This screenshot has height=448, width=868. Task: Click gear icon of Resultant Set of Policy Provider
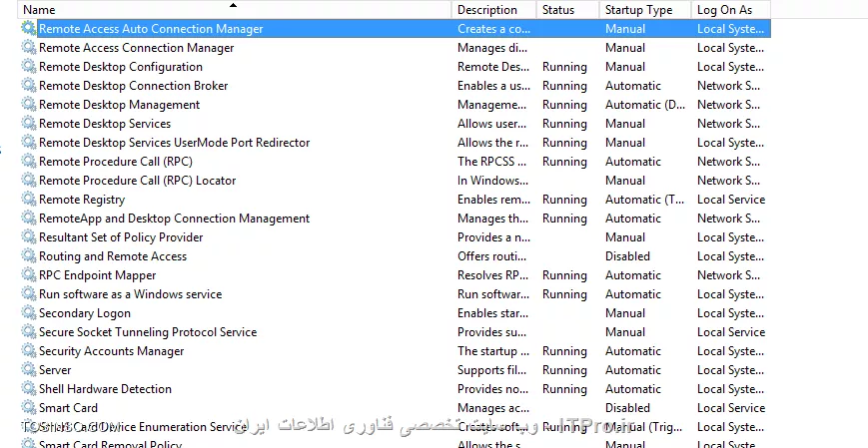click(29, 236)
